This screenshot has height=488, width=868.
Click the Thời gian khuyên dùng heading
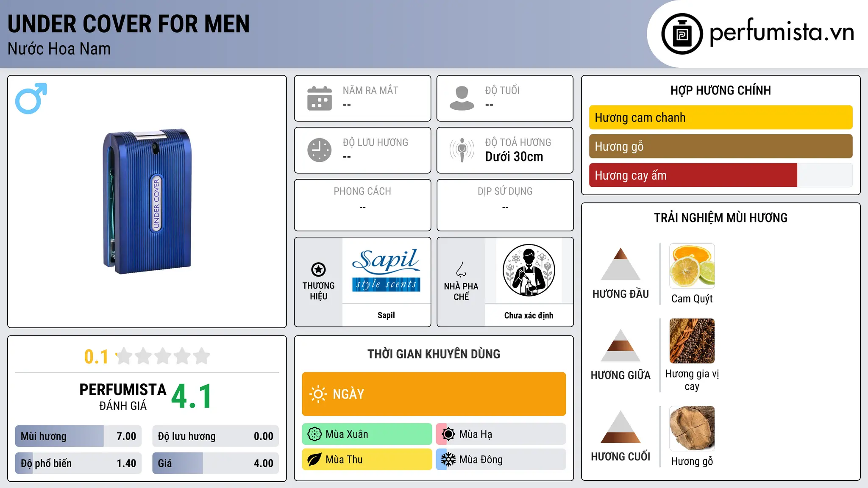(434, 354)
